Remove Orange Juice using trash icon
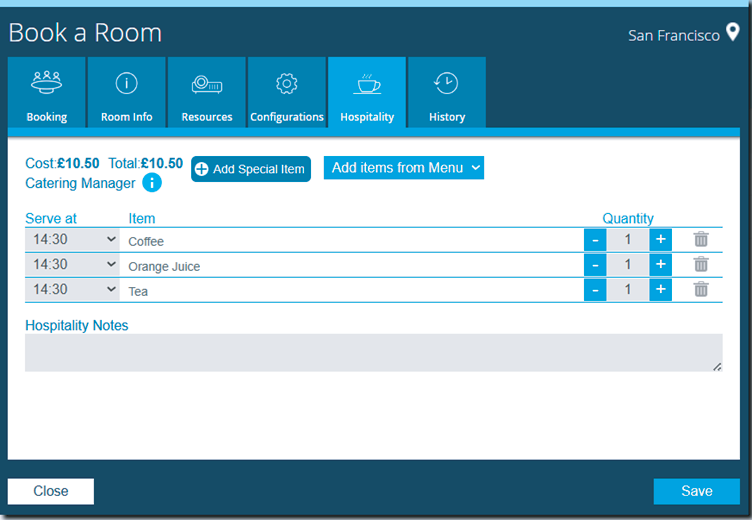 pos(701,265)
